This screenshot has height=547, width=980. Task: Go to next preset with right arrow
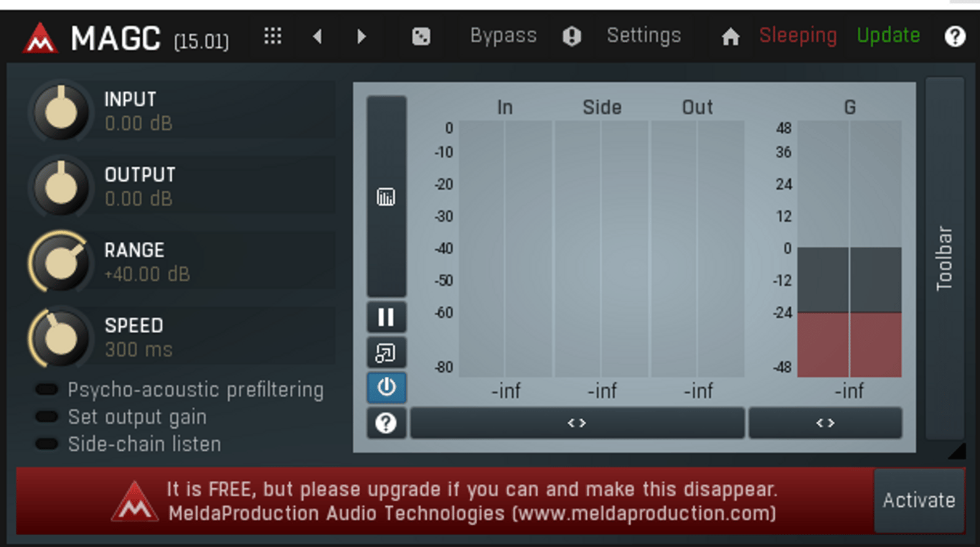pyautogui.click(x=362, y=36)
